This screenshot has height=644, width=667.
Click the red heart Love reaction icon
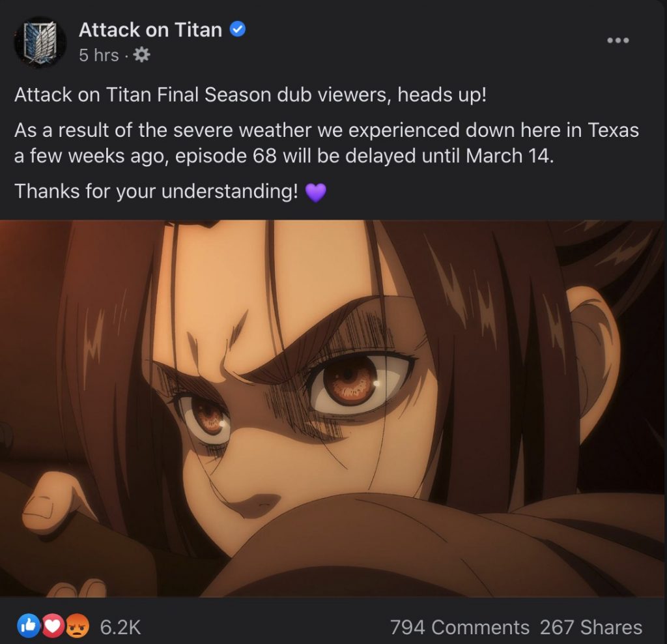click(53, 626)
